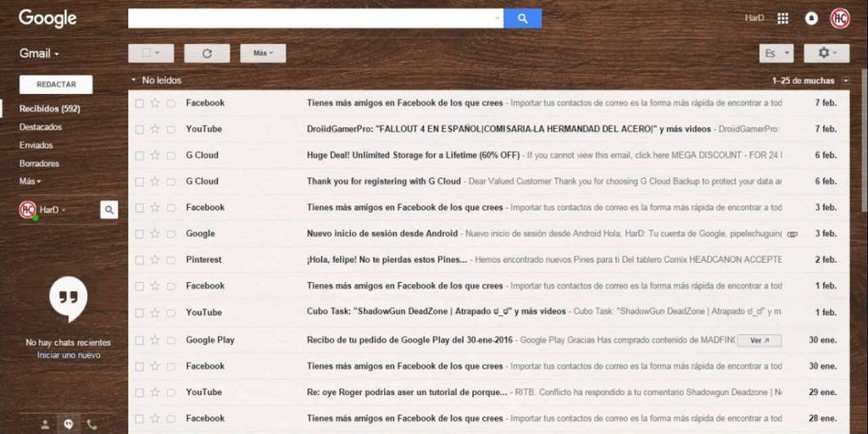The image size is (868, 434).
Task: Open the phone calls tab icon
Action: point(92,424)
